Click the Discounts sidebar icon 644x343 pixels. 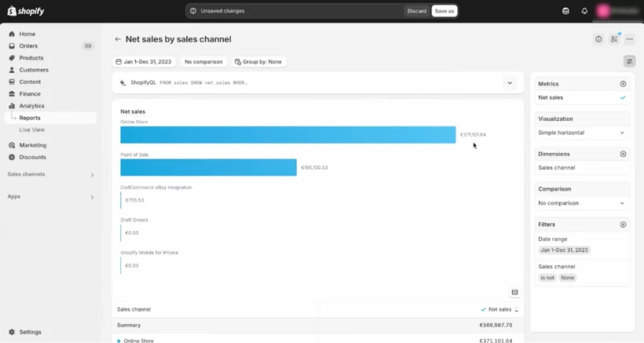[x=11, y=157]
